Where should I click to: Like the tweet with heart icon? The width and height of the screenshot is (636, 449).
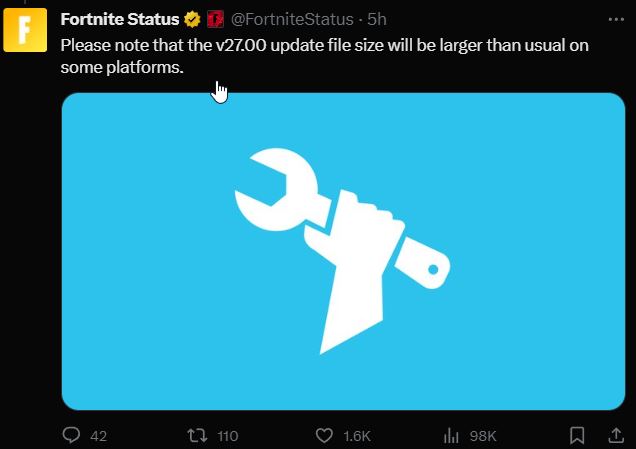tap(324, 436)
